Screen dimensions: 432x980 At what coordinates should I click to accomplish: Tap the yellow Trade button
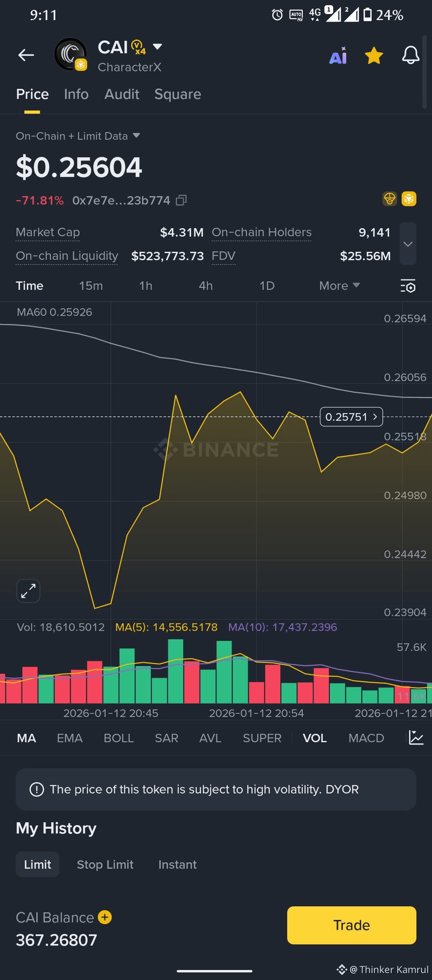click(352, 925)
